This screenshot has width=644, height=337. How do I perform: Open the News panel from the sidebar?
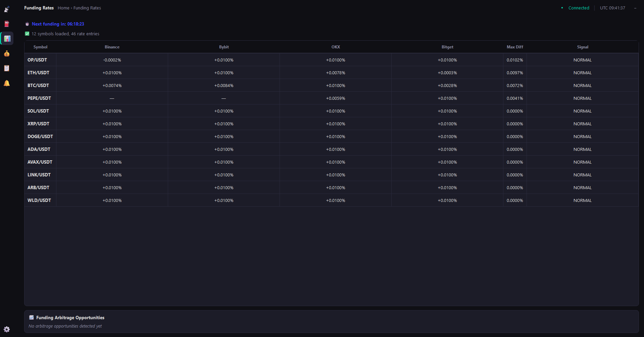coord(7,24)
